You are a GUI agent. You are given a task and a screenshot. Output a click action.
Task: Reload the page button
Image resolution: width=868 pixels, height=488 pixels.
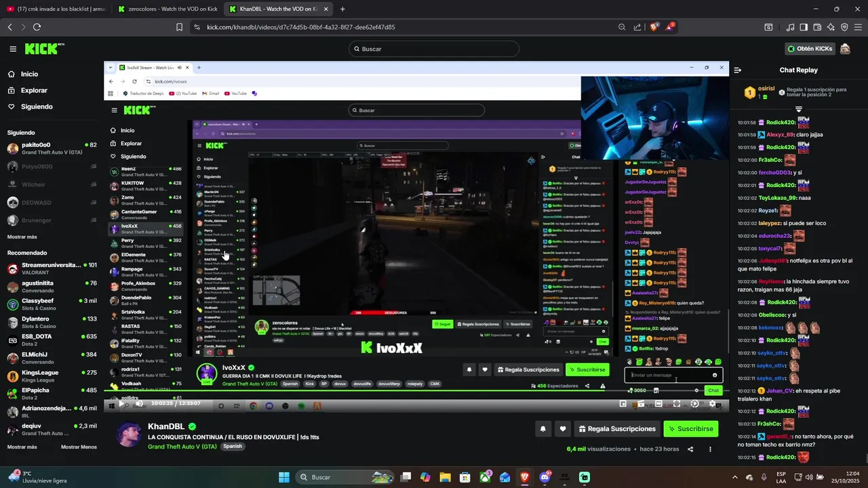[37, 27]
